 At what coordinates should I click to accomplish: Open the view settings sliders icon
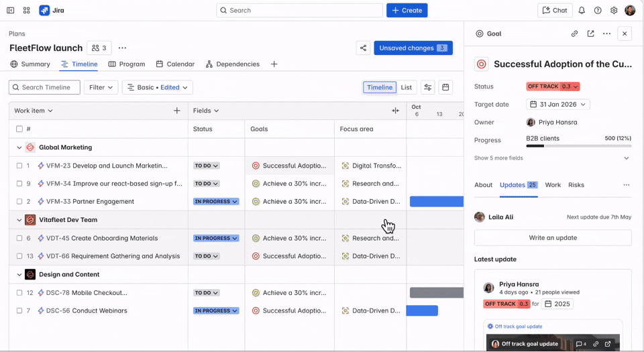pyautogui.click(x=427, y=87)
